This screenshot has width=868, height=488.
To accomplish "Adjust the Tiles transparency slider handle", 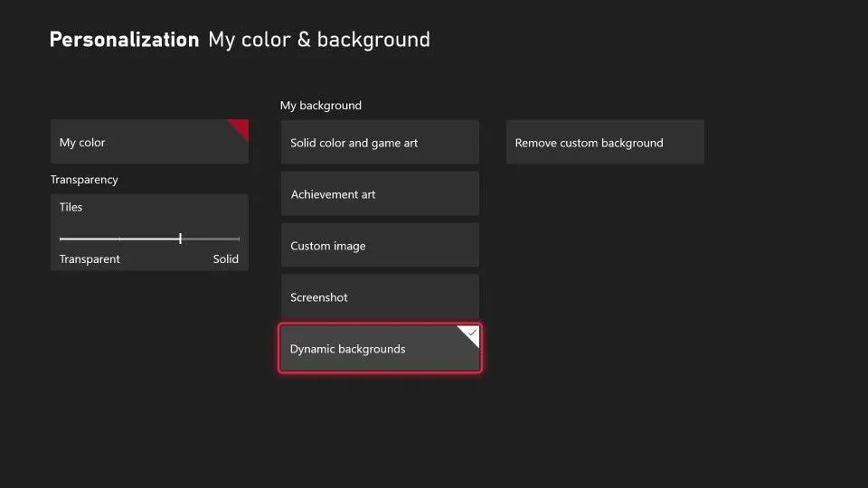I will tap(181, 239).
